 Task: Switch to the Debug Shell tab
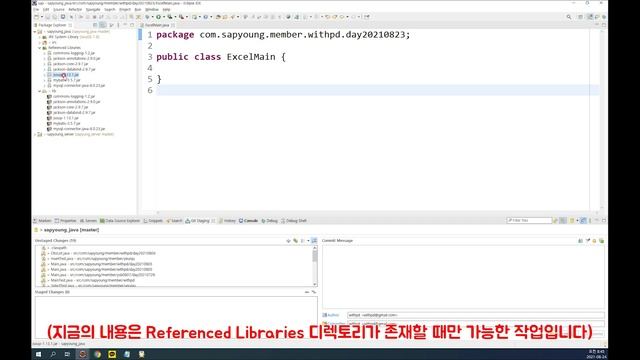(294, 221)
